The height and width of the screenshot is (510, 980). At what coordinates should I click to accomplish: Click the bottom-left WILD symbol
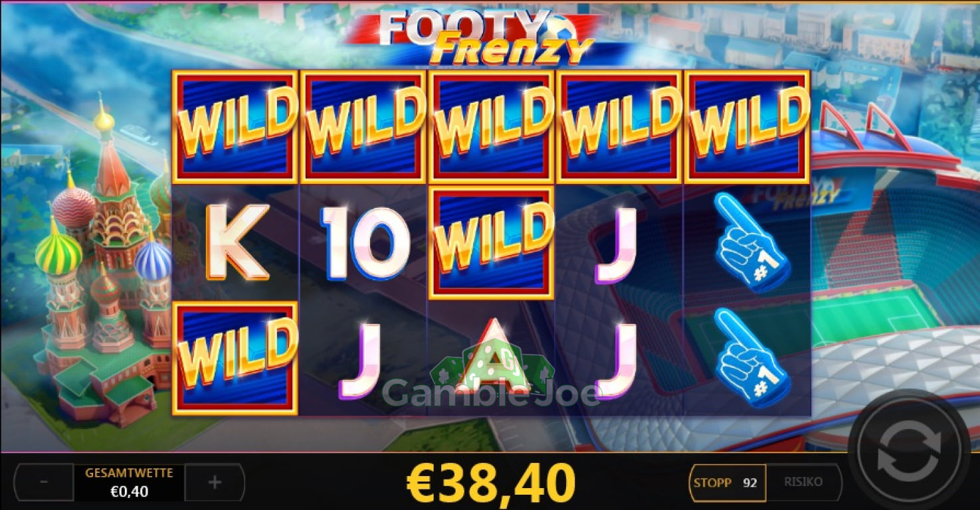click(235, 359)
